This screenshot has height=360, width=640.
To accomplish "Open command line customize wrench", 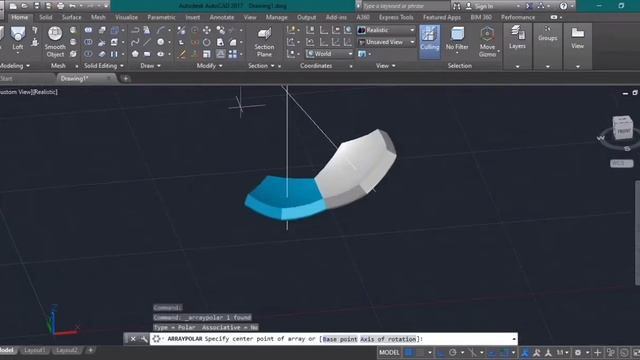I will [x=144, y=339].
